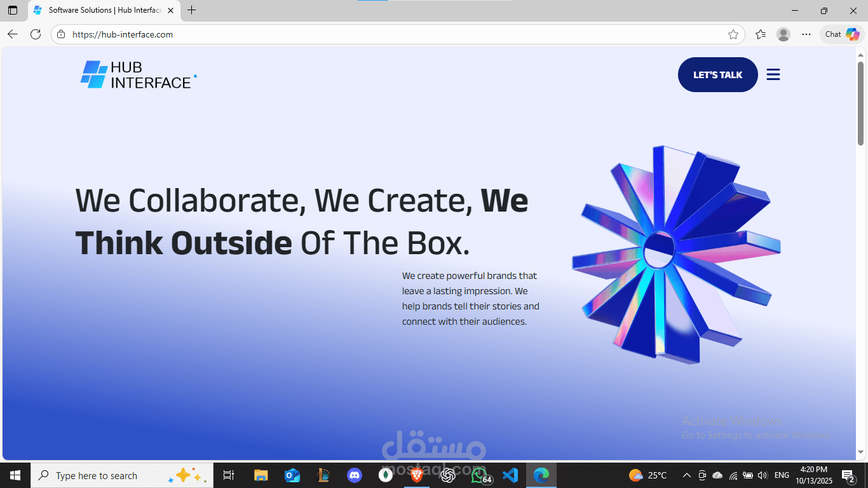Image resolution: width=868 pixels, height=488 pixels.
Task: Switch the ENG input language
Action: coord(782,475)
